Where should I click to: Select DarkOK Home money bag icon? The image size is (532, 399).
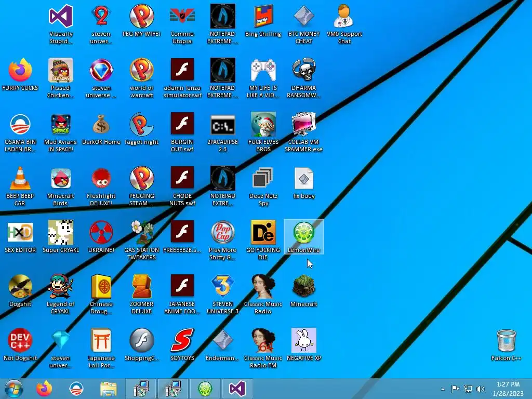101,129
